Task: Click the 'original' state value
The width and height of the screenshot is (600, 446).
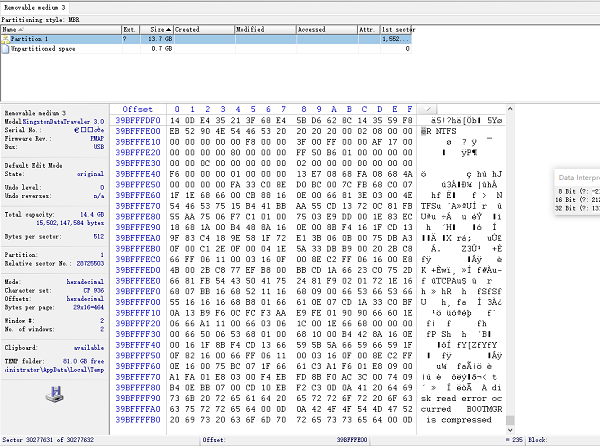Action: 90,174
